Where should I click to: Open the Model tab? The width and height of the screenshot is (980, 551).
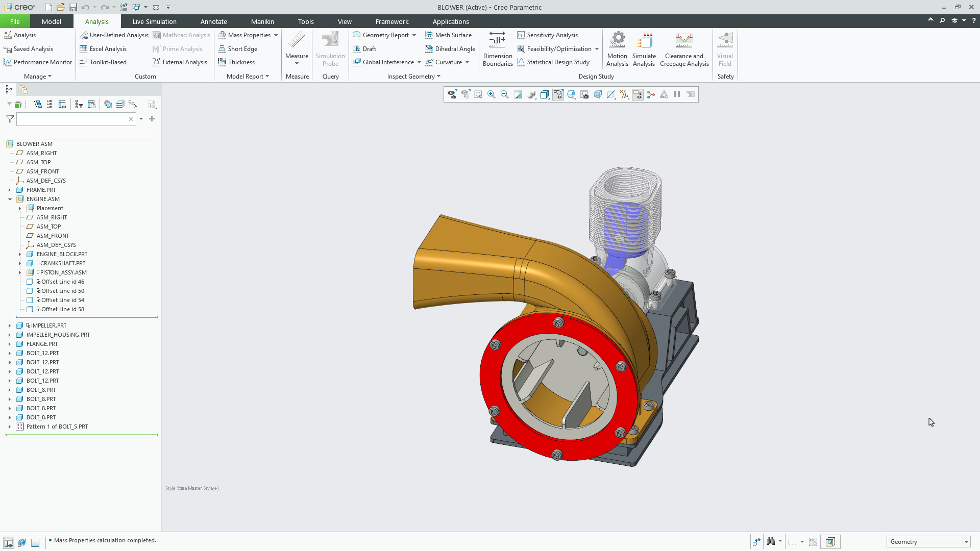pos(52,21)
